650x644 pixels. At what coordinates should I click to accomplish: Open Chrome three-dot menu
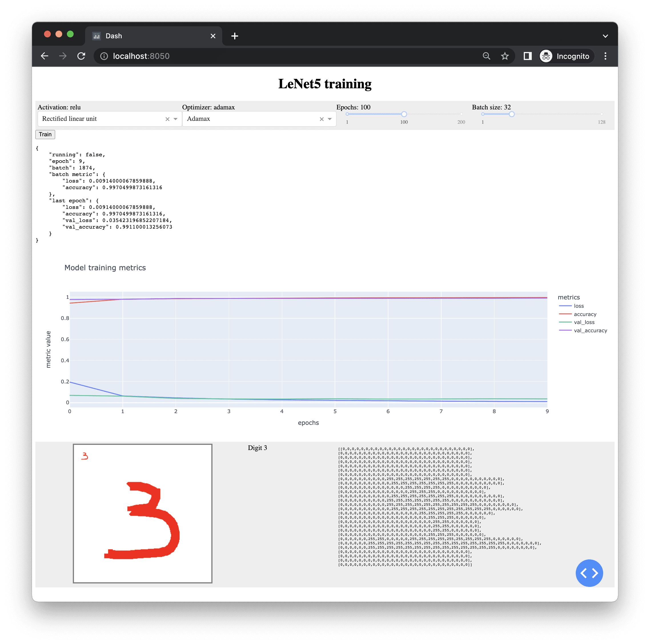point(605,56)
